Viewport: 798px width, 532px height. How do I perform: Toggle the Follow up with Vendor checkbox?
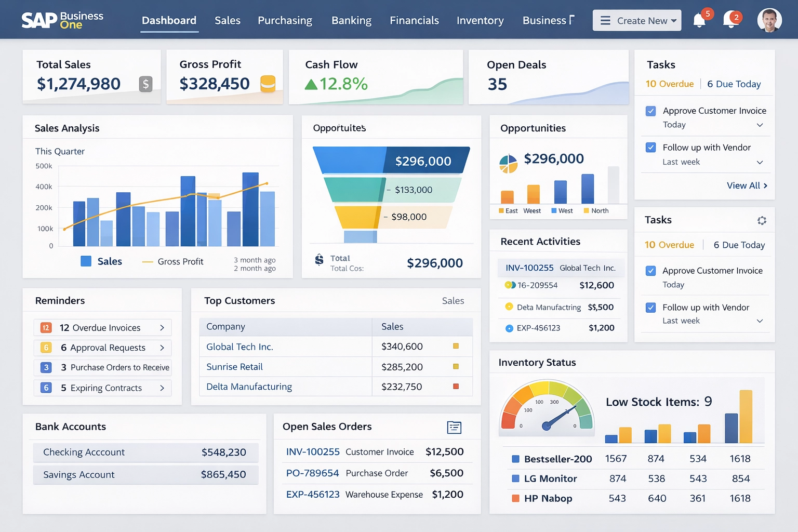(650, 148)
